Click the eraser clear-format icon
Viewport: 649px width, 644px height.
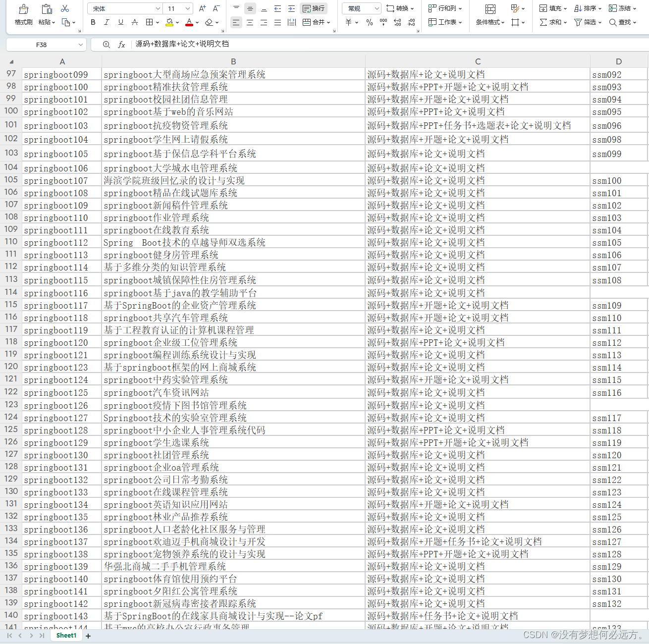[209, 22]
